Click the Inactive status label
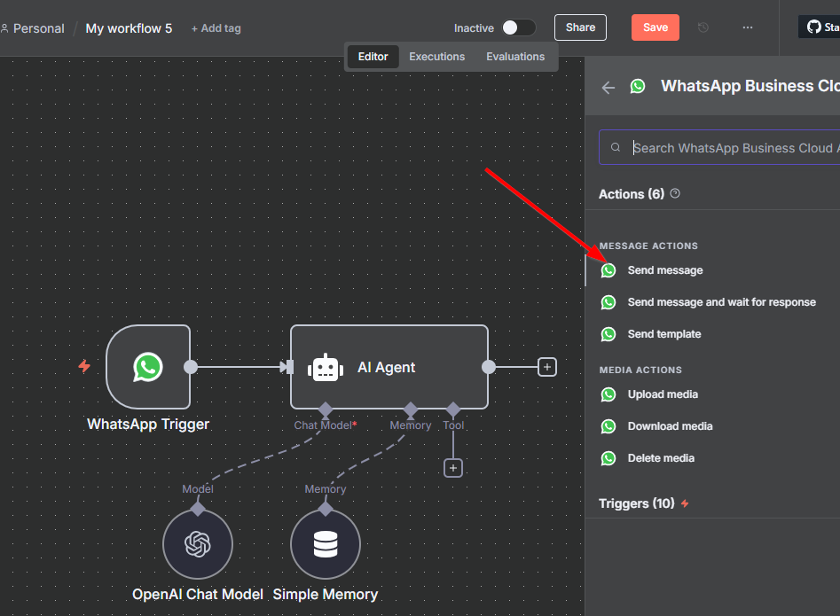Screen dimensions: 840x616 point(474,28)
